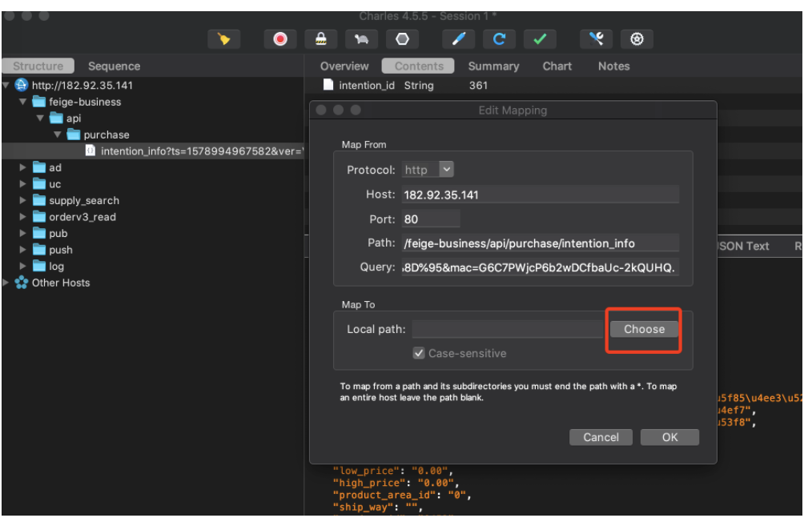Select the orderv3_read tree row

(x=153, y=217)
